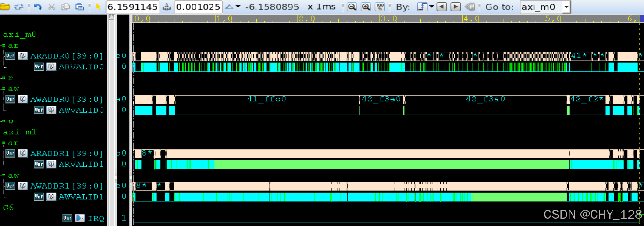Viewport: 644px width, 226px height.
Task: Collapse the aw subgroup under axi_m0
Action: 4,89
